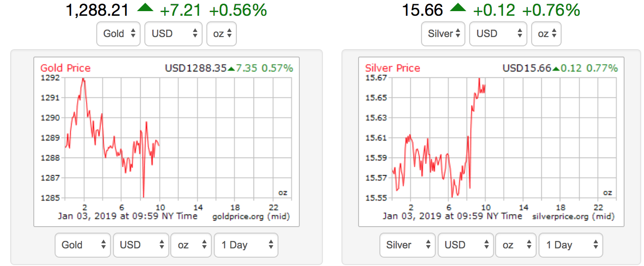Expand USD selector below the silver chart
Screen dimensions: 644x266
465,245
